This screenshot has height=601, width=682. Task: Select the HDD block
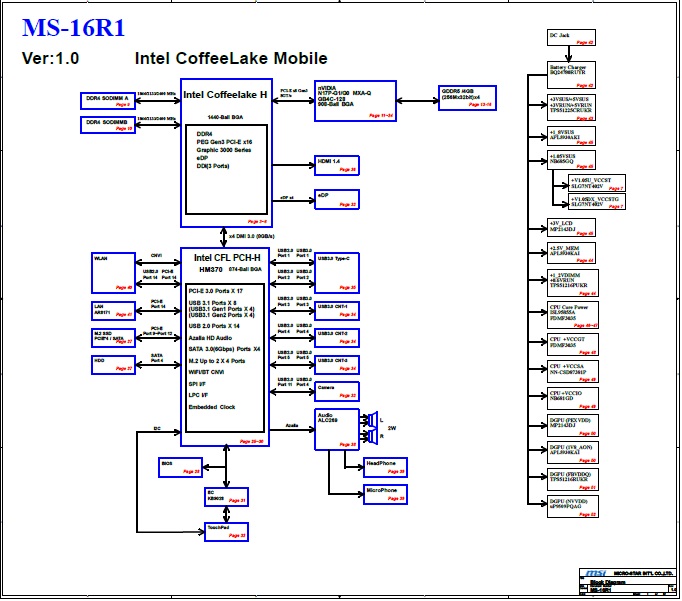click(x=114, y=365)
